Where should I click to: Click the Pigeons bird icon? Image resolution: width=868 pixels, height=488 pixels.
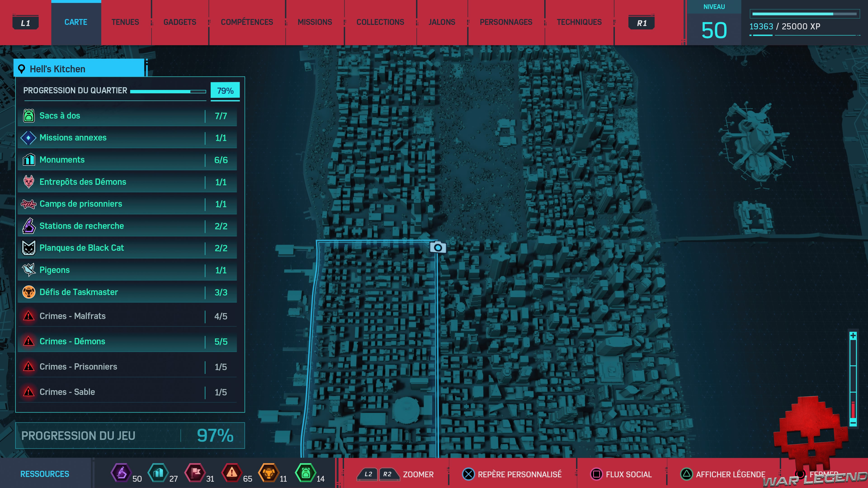(x=29, y=270)
